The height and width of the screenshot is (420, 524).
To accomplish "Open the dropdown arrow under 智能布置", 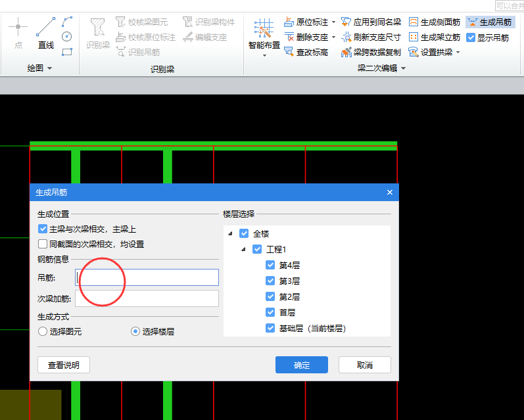I will coord(264,55).
